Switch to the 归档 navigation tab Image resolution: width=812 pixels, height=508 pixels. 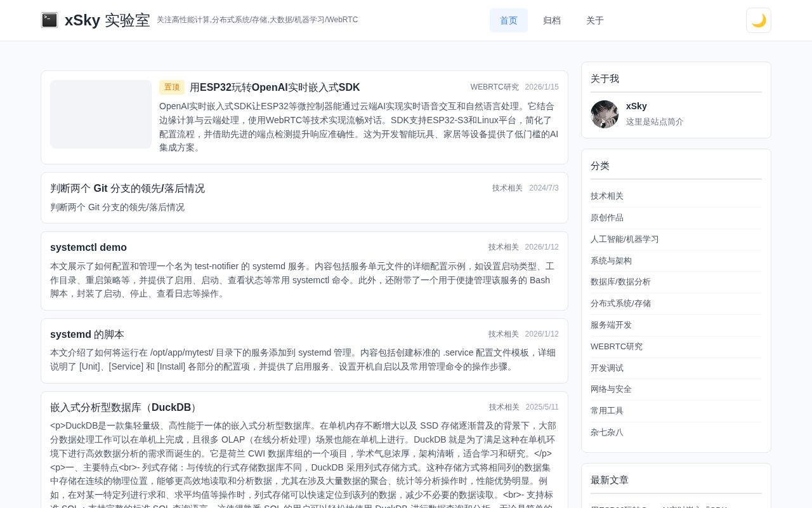click(552, 20)
